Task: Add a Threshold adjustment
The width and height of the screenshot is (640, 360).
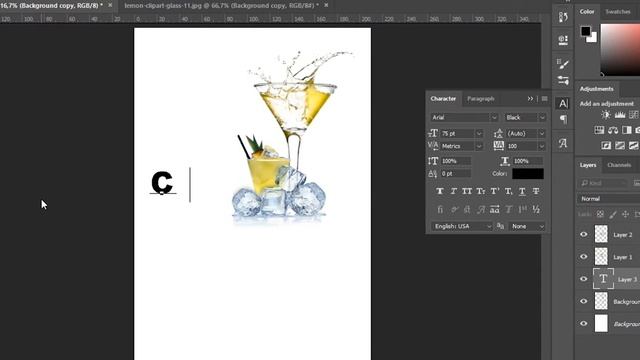Action: point(633,145)
